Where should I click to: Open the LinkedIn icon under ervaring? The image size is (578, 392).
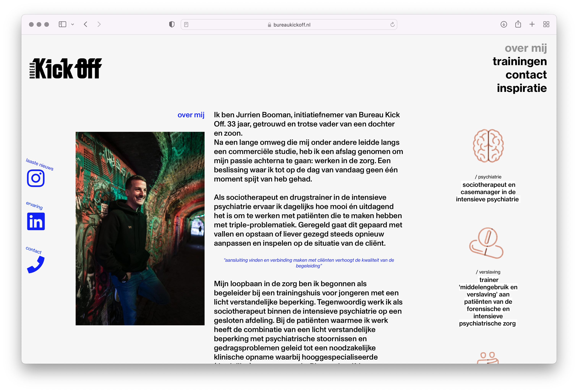[x=36, y=221]
